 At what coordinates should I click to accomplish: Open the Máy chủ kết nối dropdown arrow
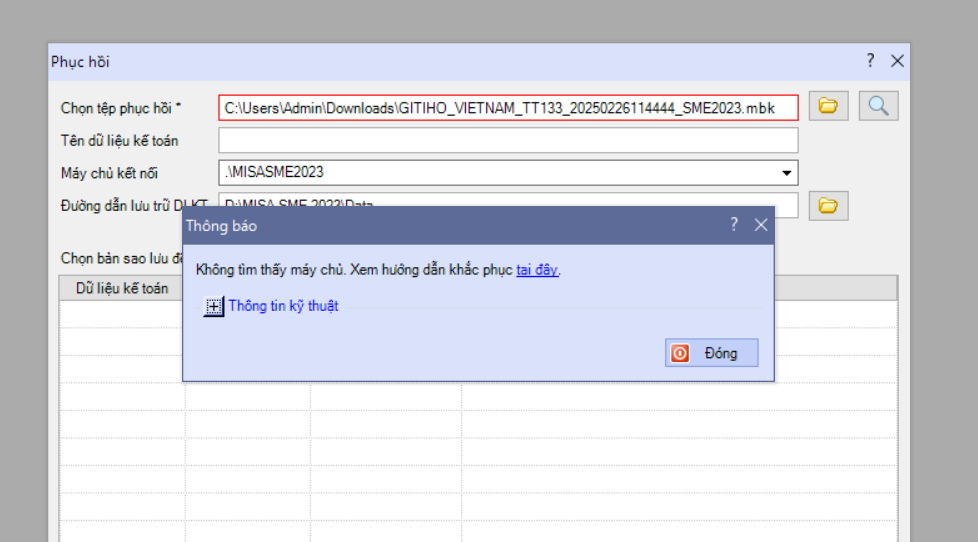point(787,173)
